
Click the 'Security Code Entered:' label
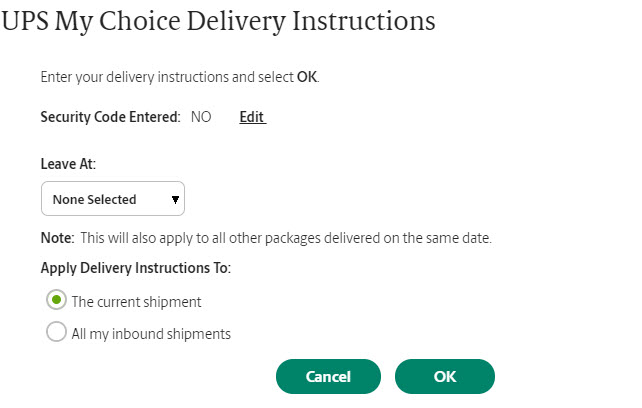pos(110,117)
